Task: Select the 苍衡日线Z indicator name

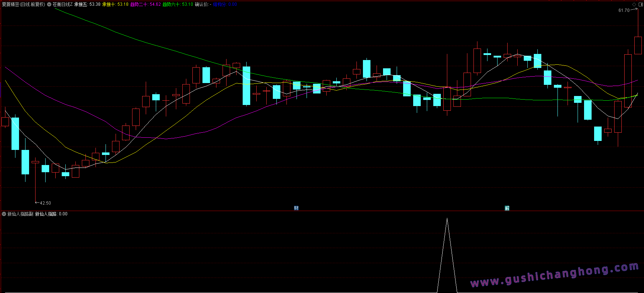Action: [62, 4]
